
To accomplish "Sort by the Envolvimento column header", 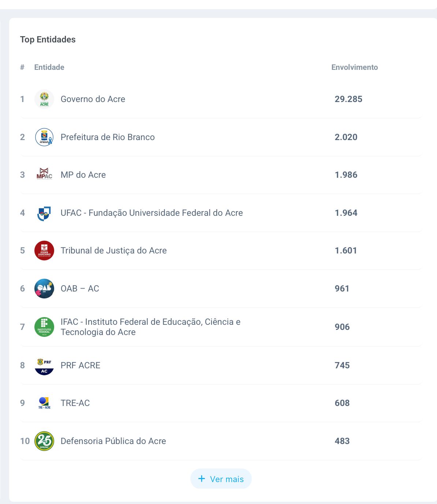I will point(354,67).
